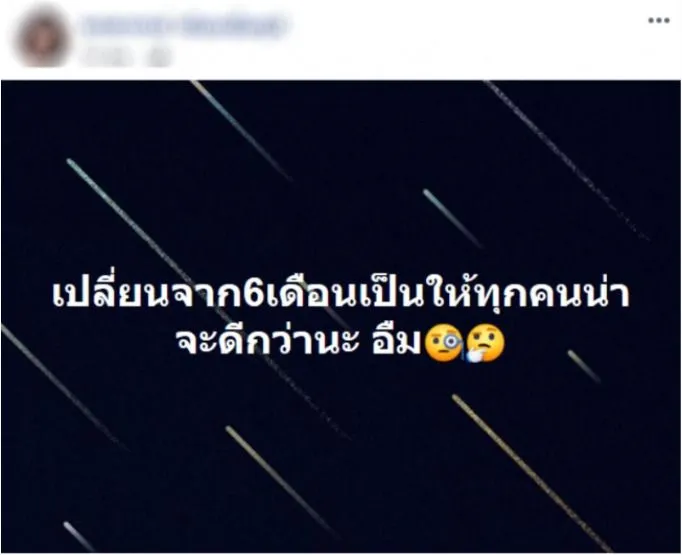The height and width of the screenshot is (555, 682).
Task: Click the light-blue streak above the word คนน่า
Action: pyautogui.click(x=452, y=218)
